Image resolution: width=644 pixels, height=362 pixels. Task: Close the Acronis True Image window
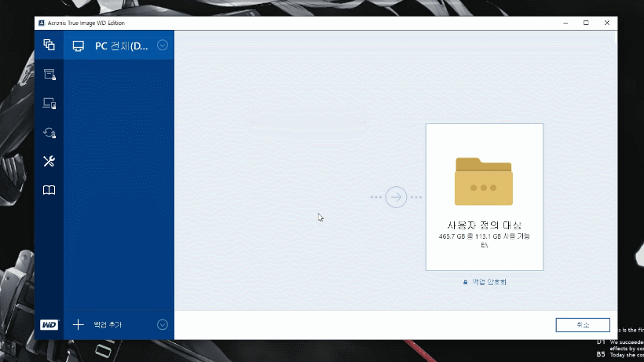point(607,23)
